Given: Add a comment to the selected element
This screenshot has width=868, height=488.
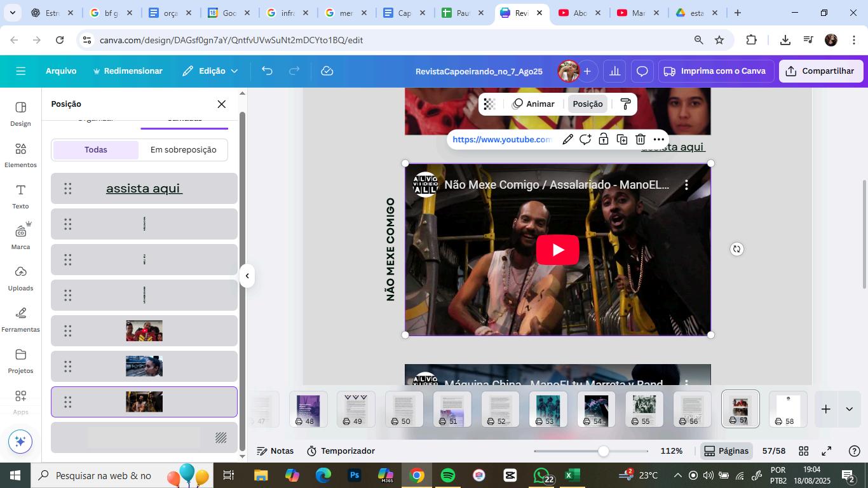Looking at the screenshot, I should [585, 139].
